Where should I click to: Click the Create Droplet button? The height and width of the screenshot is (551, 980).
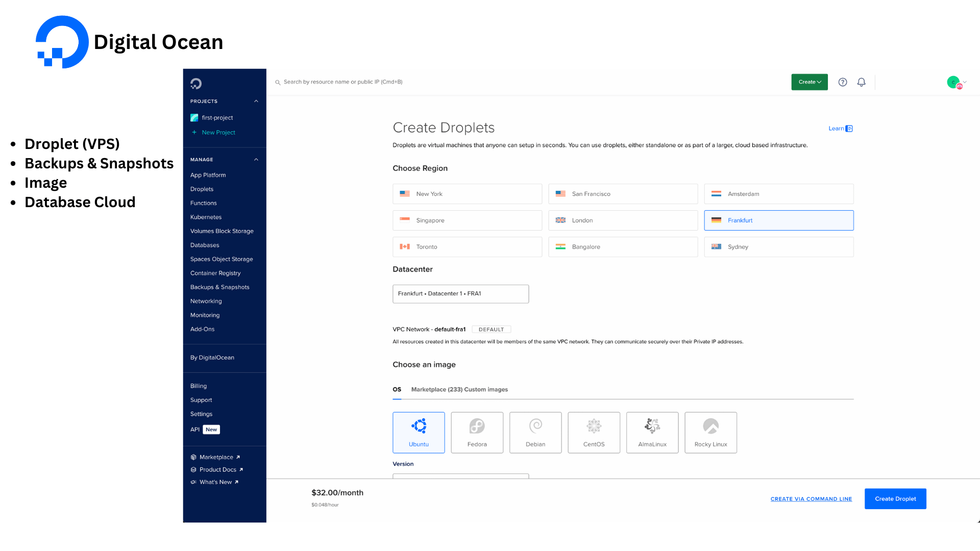895,499
